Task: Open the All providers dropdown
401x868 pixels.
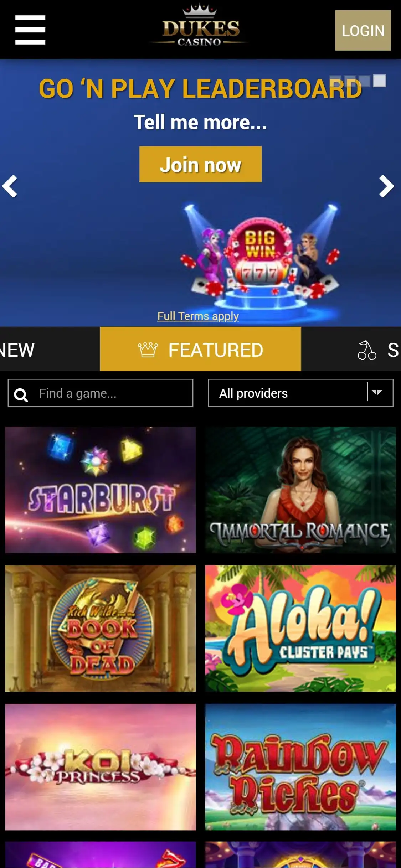Action: click(300, 393)
